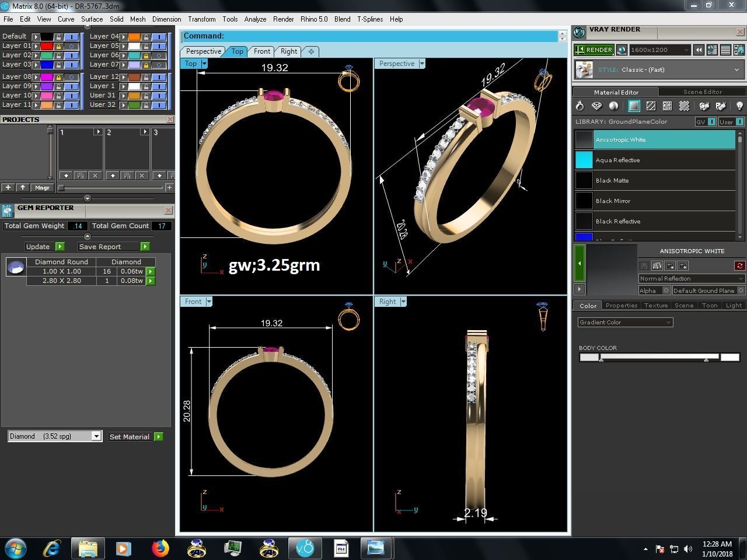Open Internet Explorer from the taskbar
Image resolution: width=747 pixels, height=560 pixels.
(52, 548)
